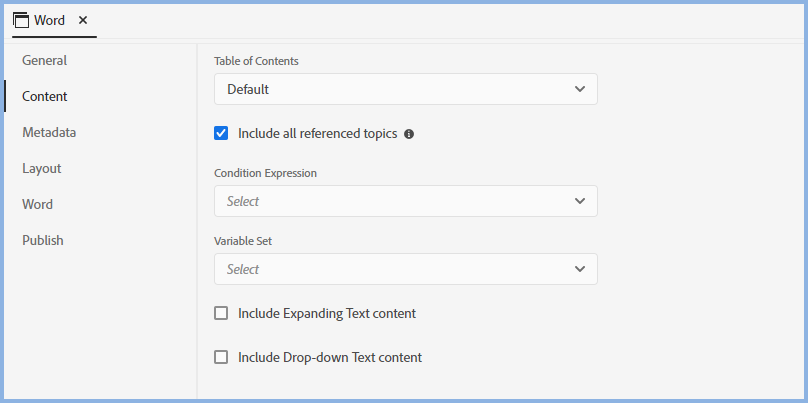The image size is (808, 403).
Task: Click the Word preset window icon
Action: [x=21, y=20]
